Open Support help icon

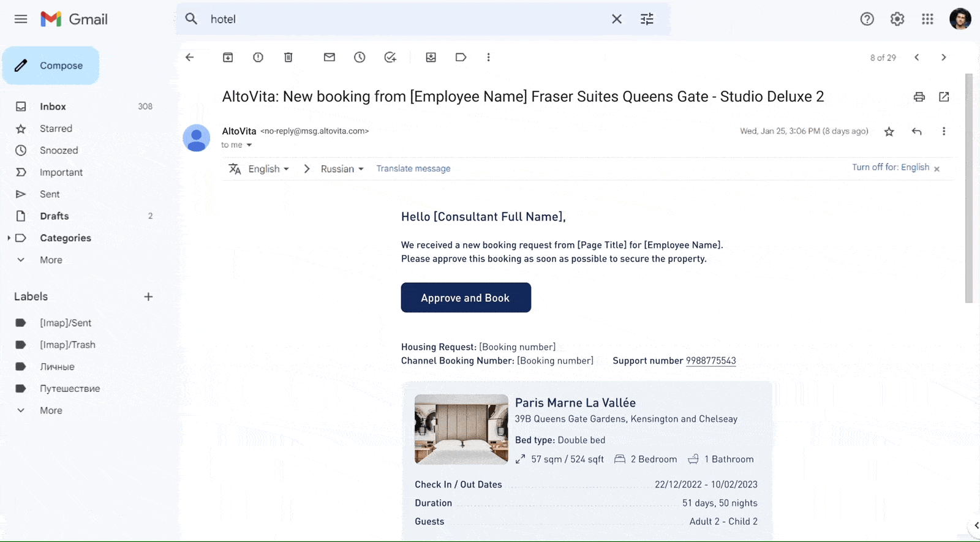[867, 19]
